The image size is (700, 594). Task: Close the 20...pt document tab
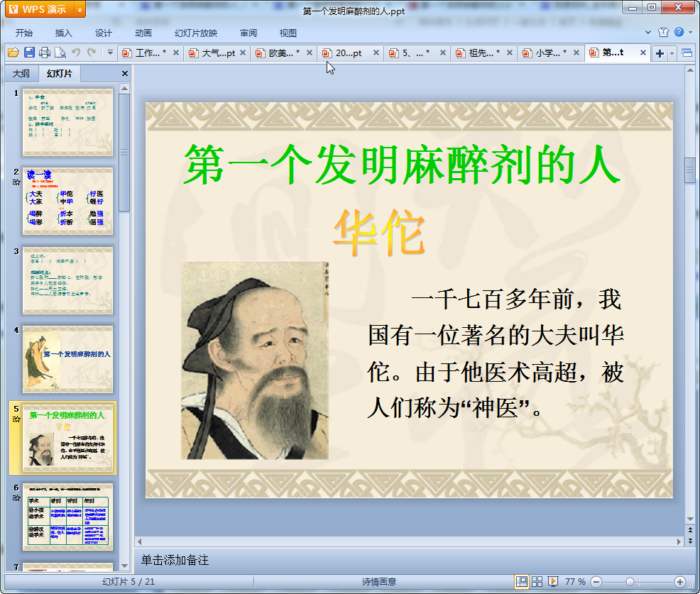(x=376, y=53)
